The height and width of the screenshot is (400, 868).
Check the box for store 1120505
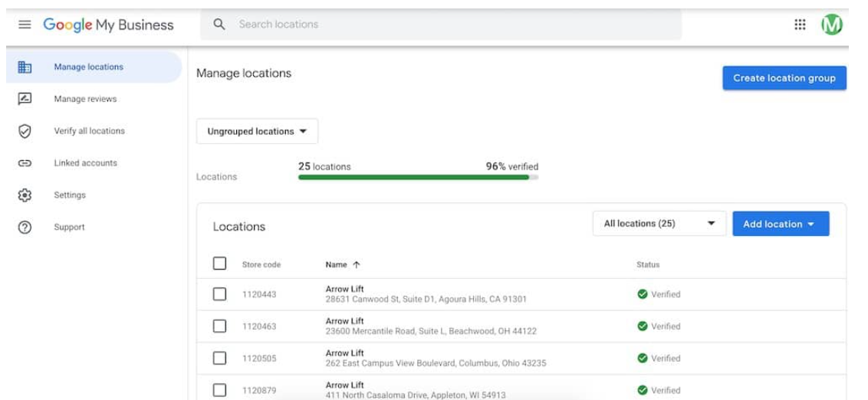coord(220,359)
